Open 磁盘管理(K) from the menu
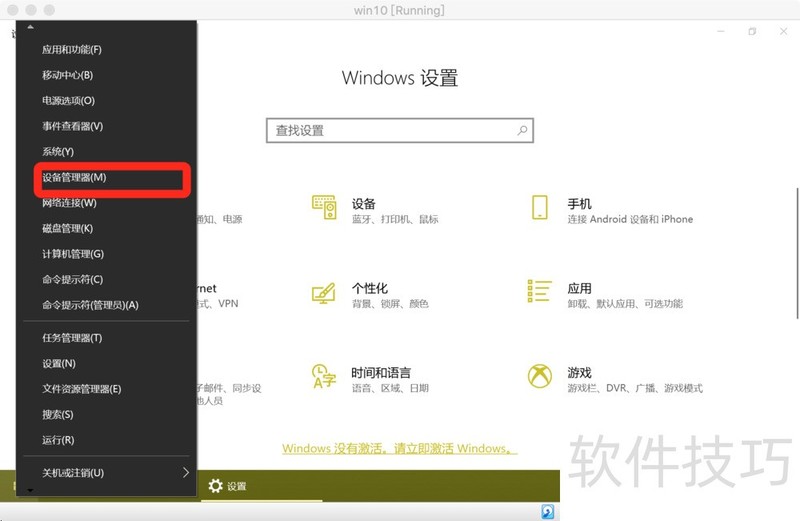This screenshot has height=521, width=800. [106, 229]
